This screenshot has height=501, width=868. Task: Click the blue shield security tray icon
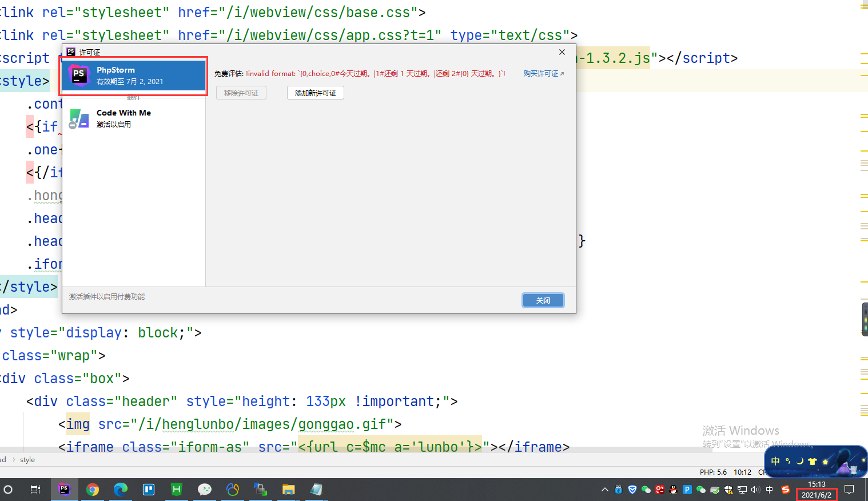point(632,490)
